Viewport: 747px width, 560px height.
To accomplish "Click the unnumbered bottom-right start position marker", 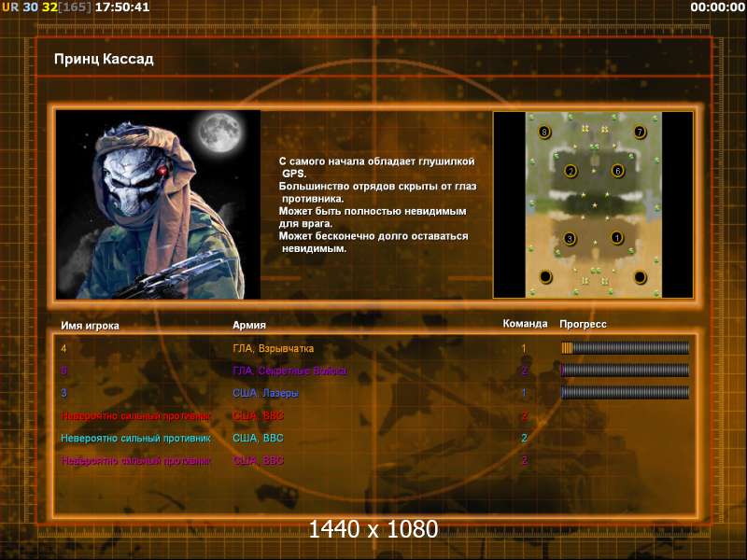I will (x=640, y=276).
